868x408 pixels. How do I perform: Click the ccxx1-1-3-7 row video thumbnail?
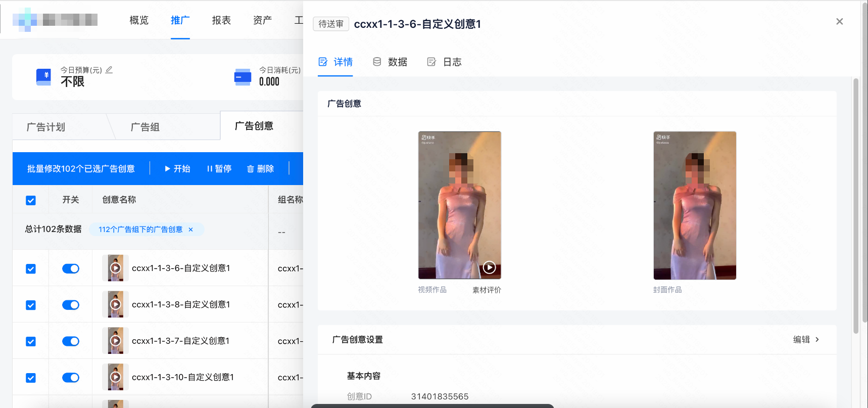[x=115, y=341]
